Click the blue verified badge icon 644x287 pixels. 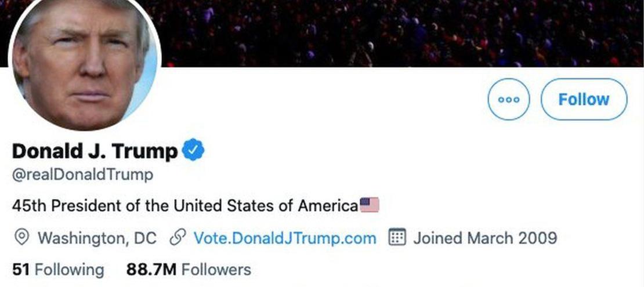[193, 151]
